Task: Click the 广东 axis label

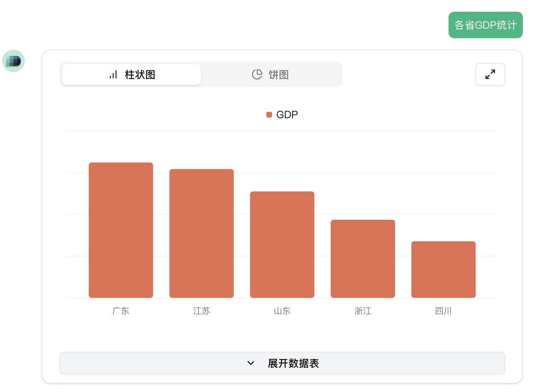Action: 121,311
